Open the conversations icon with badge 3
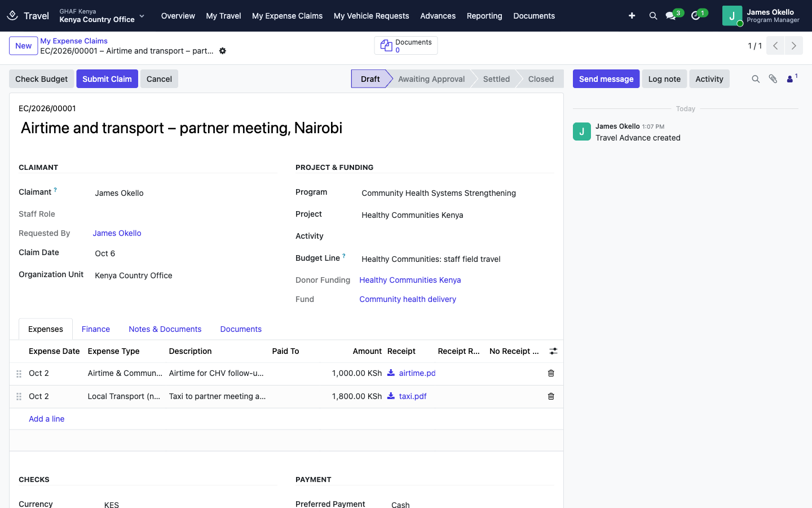 671,16
